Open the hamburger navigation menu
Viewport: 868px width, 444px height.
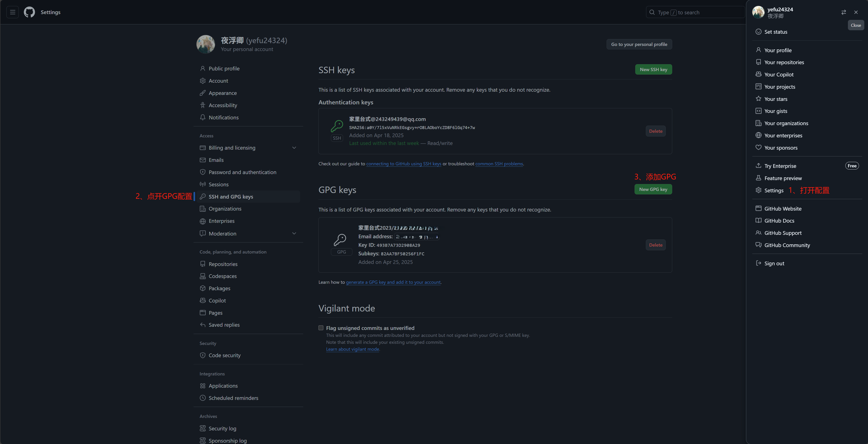12,12
